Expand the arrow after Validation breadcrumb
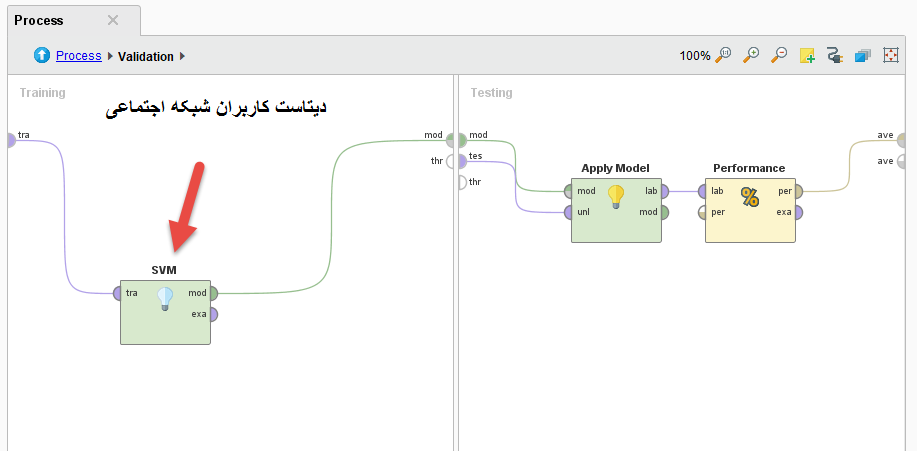Viewport: 917px width, 451px height. (183, 57)
